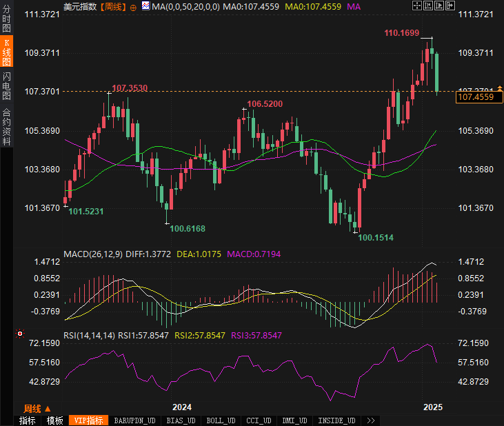Viewport: 504px width, 426px height.
Task: Click the play-forward chart replay icon
Action: (x=439, y=6)
